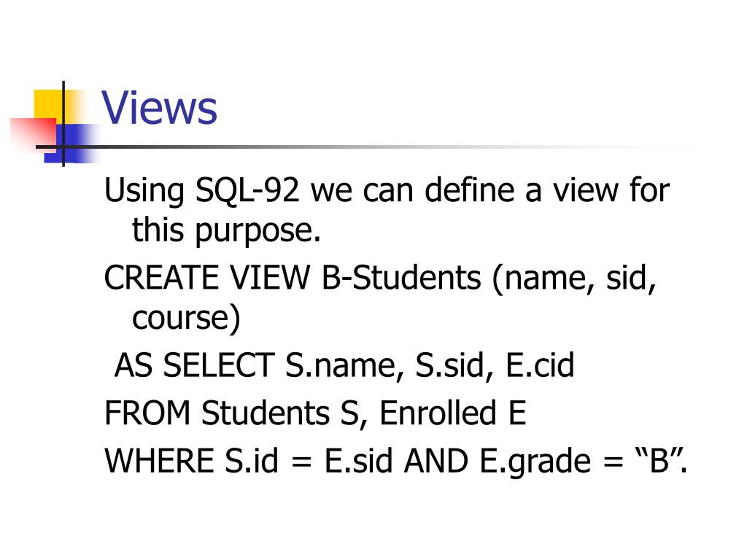Click the red square in the logo
Image resolution: width=747 pixels, height=560 pixels.
pos(33,134)
